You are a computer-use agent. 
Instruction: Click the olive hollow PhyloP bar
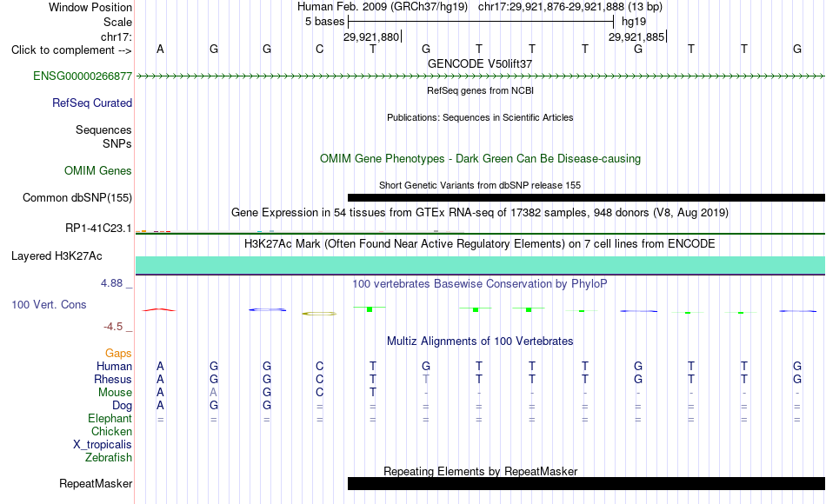(x=319, y=314)
